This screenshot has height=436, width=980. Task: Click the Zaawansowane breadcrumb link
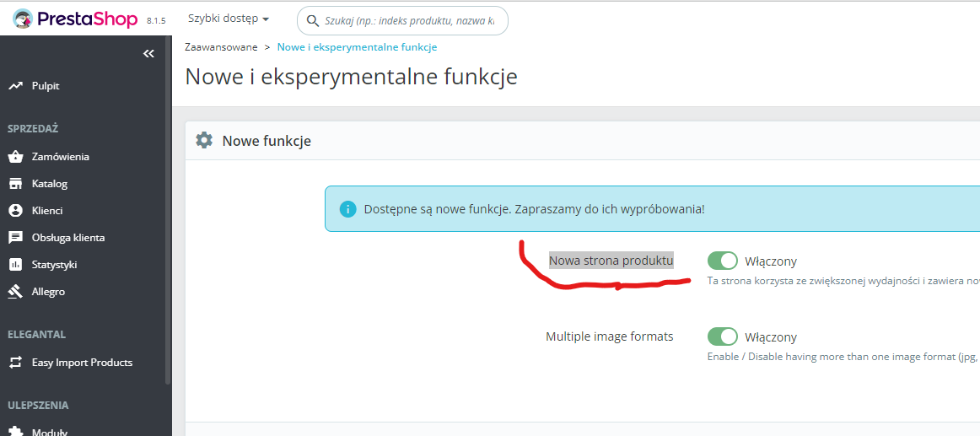221,47
